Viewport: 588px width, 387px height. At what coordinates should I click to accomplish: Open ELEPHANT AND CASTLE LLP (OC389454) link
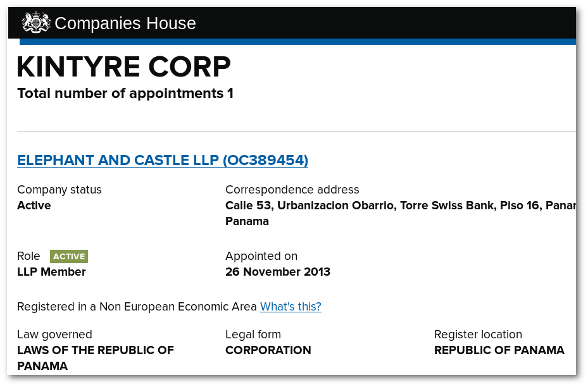point(163,160)
